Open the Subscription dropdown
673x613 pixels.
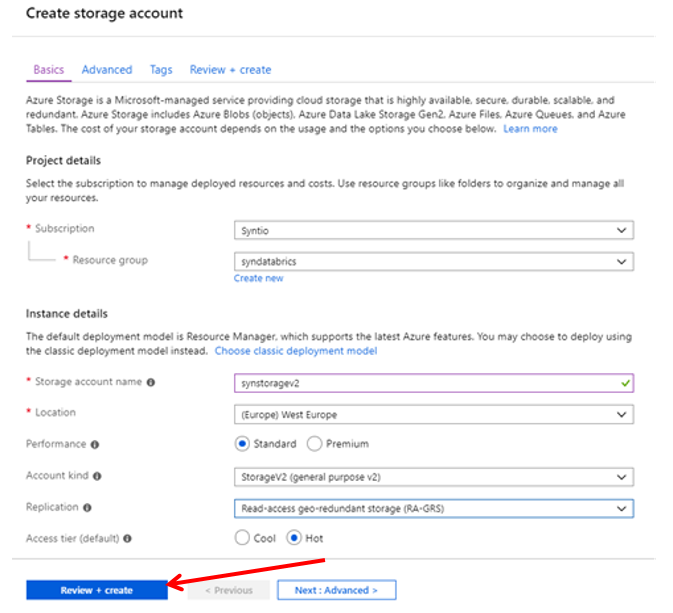pyautogui.click(x=434, y=230)
